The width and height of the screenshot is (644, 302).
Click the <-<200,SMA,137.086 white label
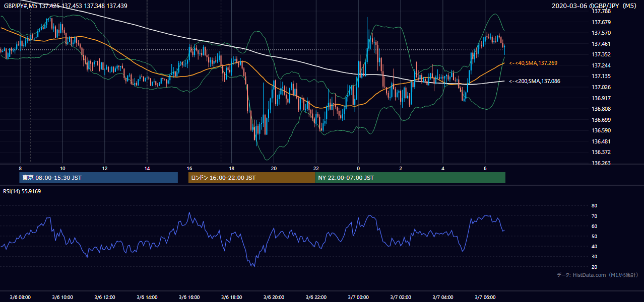click(x=535, y=81)
